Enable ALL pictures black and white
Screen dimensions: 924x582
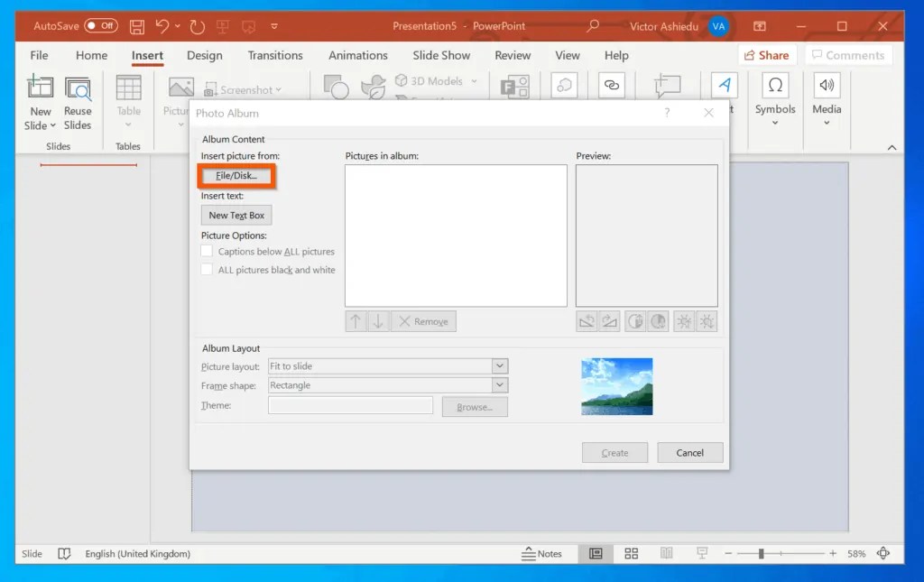(x=205, y=269)
